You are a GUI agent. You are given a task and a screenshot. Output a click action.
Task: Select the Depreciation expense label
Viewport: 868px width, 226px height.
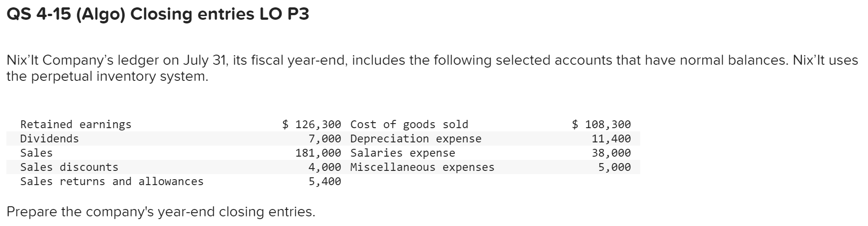pos(416,139)
